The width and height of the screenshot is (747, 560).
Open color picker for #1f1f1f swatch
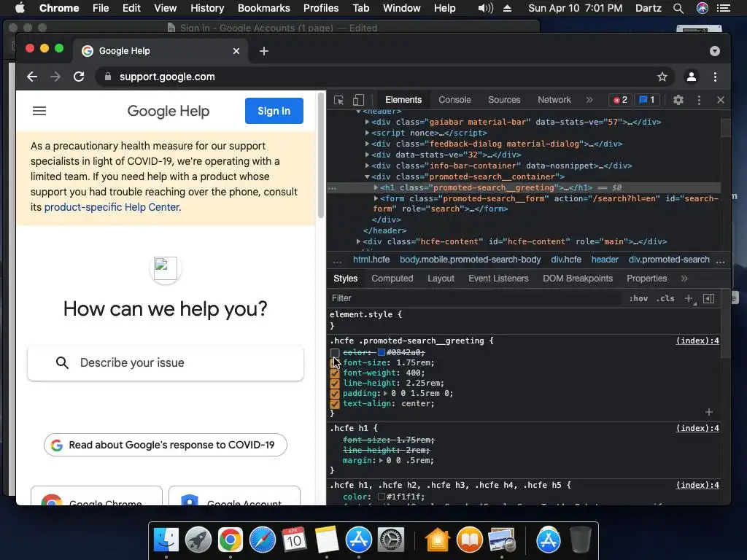381,497
